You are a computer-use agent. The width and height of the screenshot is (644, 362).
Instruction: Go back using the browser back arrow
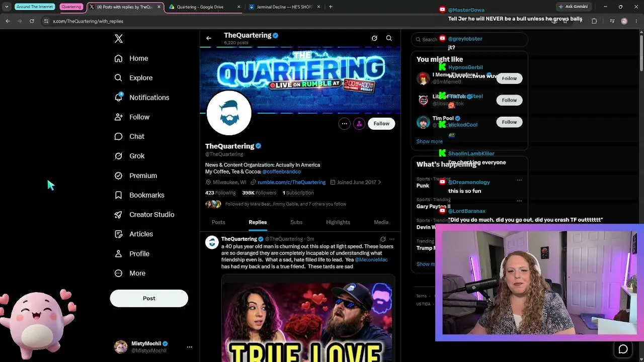pyautogui.click(x=8, y=21)
